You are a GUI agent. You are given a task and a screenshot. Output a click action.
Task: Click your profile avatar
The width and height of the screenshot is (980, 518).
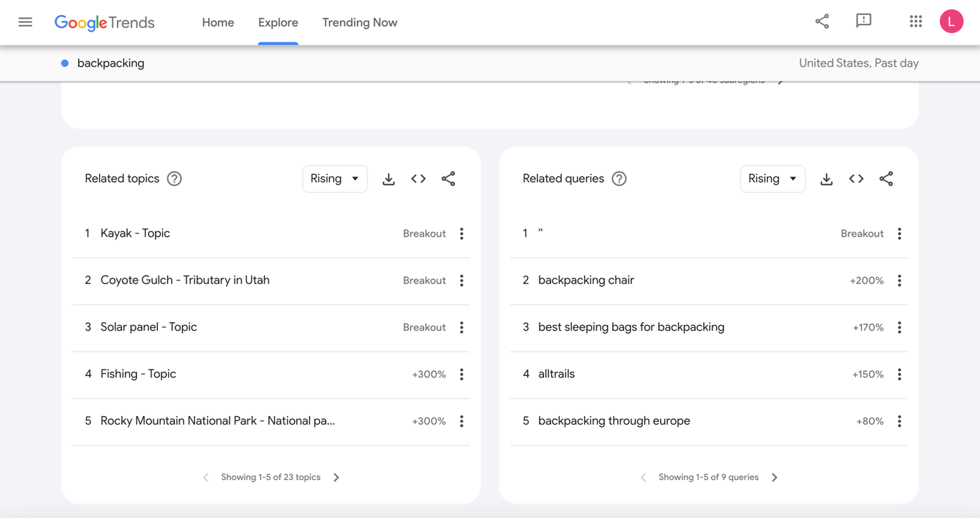[951, 21]
